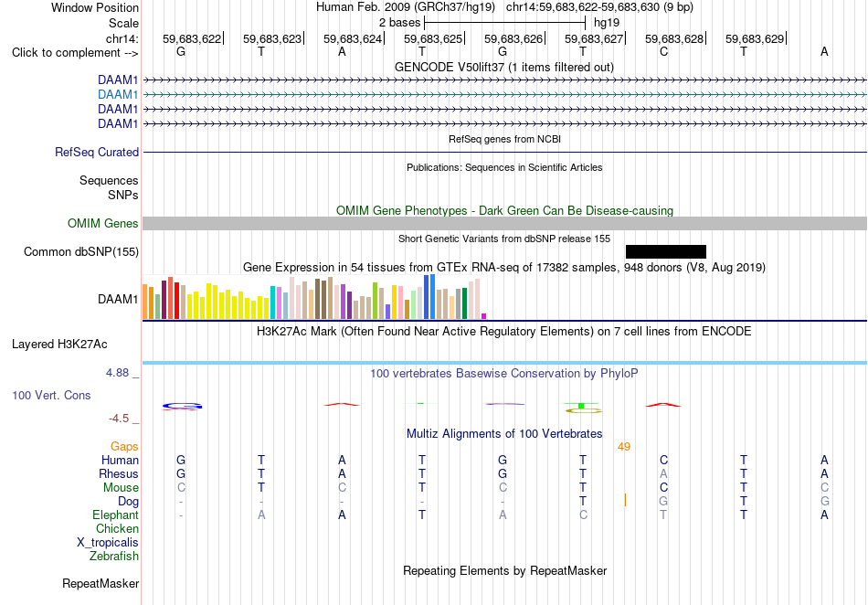Click the RepeatMasker track label
Image resolution: width=868 pixels, height=605 pixels.
pos(101,583)
